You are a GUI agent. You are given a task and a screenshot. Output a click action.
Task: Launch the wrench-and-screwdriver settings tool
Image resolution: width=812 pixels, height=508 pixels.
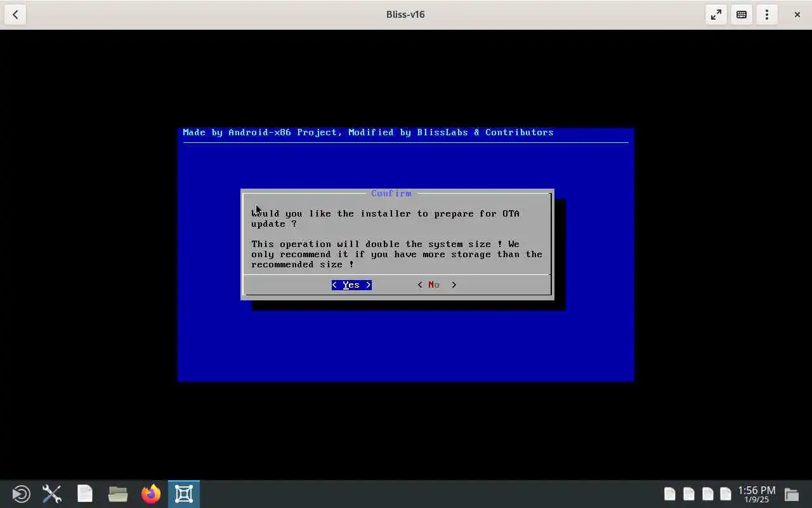pos(52,494)
